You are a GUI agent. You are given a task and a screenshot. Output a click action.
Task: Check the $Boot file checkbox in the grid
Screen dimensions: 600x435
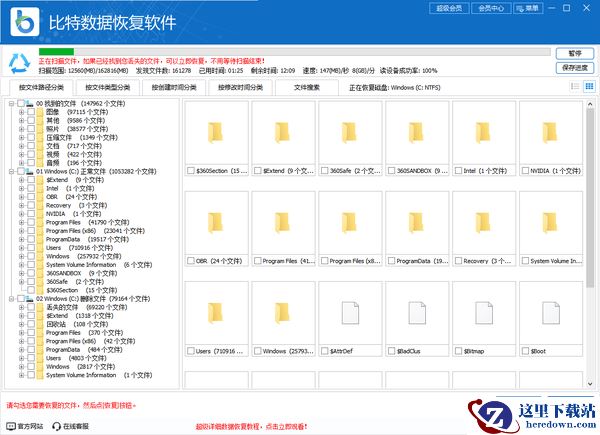tap(525, 351)
